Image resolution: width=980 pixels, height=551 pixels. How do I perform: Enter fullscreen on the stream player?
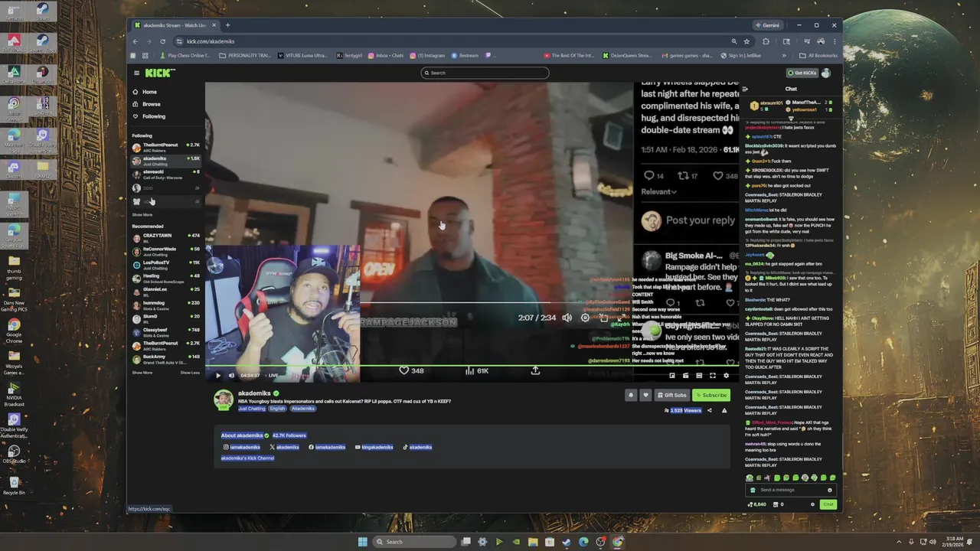(713, 376)
